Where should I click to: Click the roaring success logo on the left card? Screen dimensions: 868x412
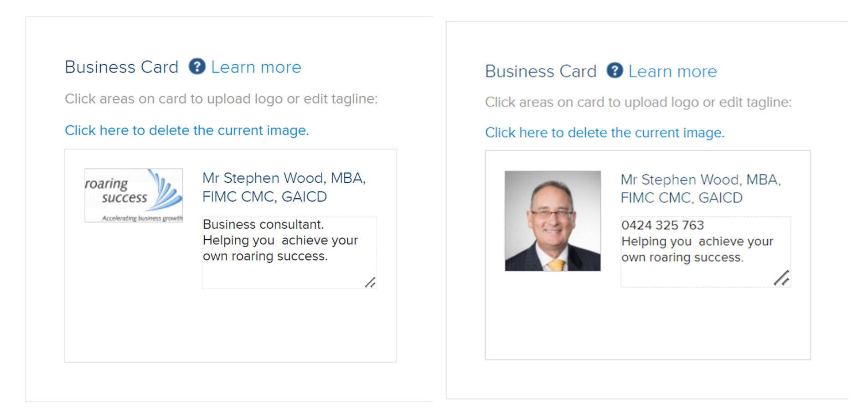[133, 195]
